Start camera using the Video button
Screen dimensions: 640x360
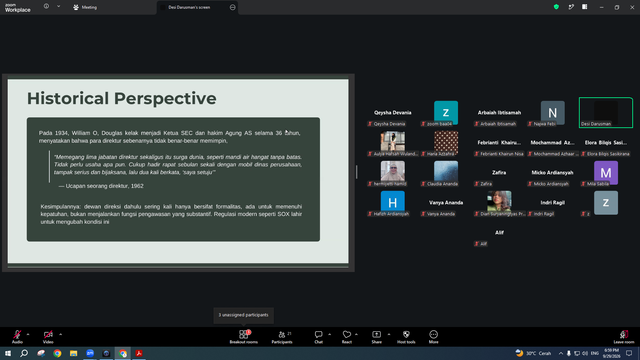point(48,337)
